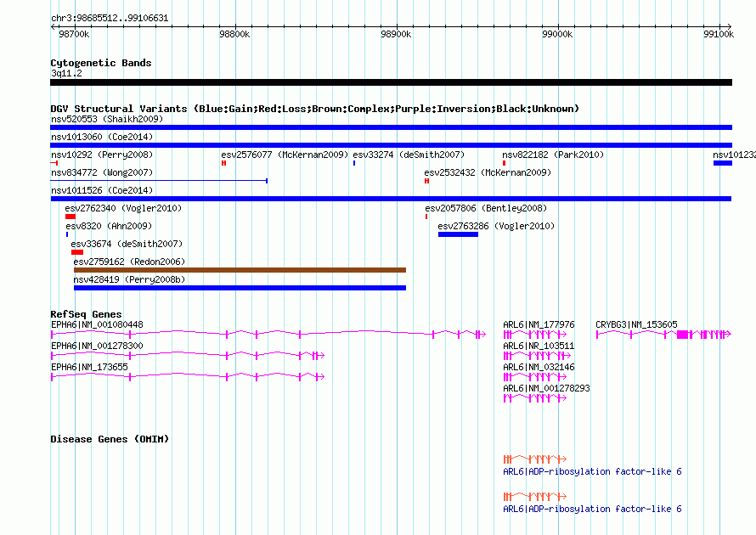Click the red nsv822182 loss marker

point(504,163)
